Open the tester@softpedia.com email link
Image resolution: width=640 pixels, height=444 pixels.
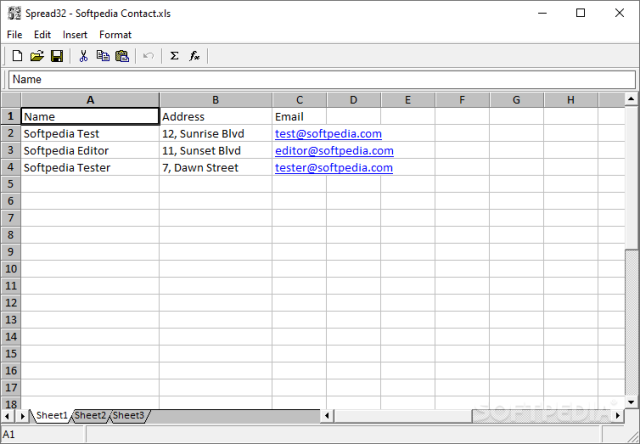[x=334, y=168]
